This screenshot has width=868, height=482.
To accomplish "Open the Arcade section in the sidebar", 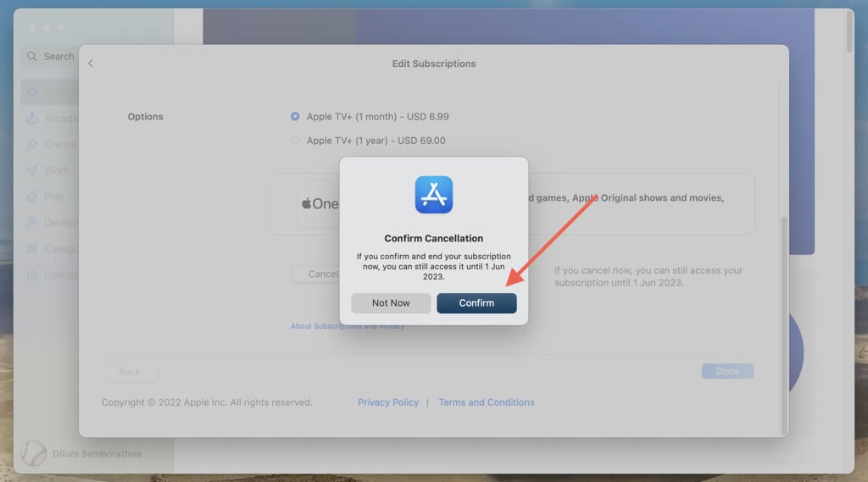I will click(52, 119).
